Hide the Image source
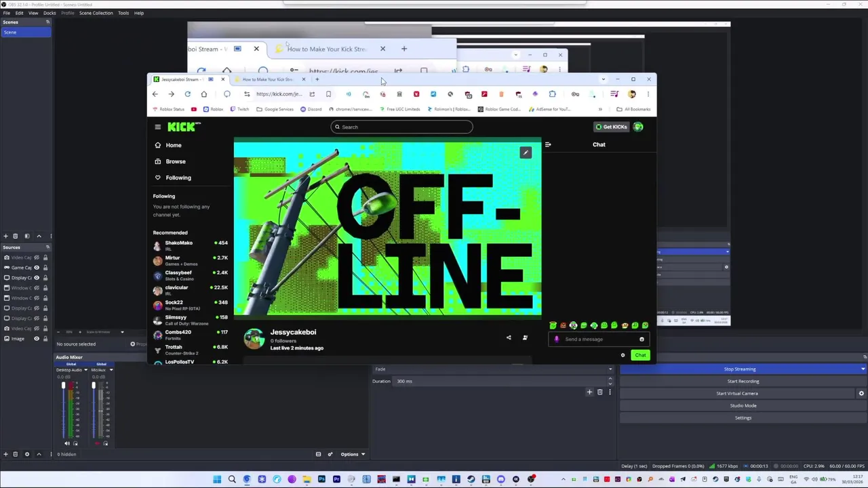This screenshot has height=488, width=868. (x=37, y=339)
